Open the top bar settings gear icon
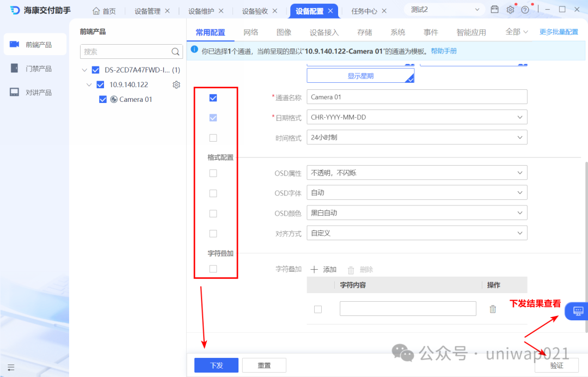Screen dimensions: 588x377 [x=510, y=10]
